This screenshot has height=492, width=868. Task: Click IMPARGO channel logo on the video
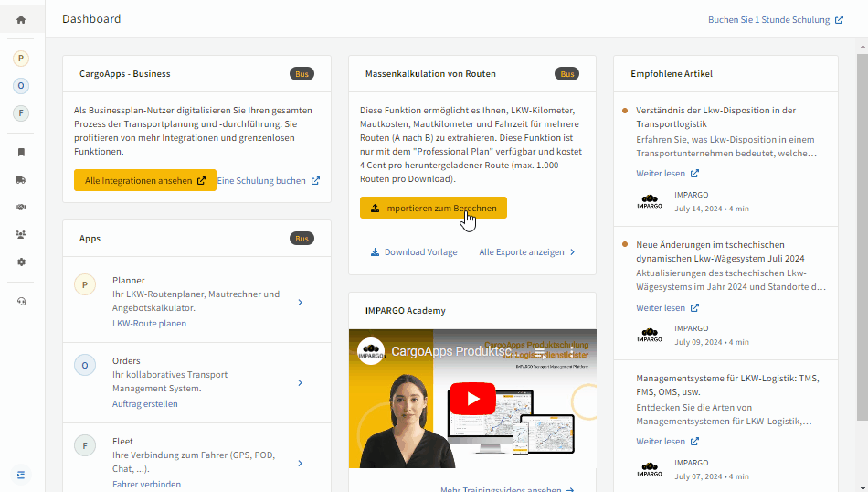click(x=371, y=351)
